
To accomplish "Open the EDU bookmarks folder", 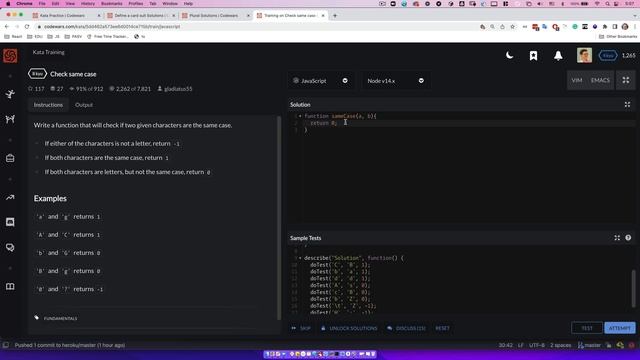I will pyautogui.click(x=35, y=36).
